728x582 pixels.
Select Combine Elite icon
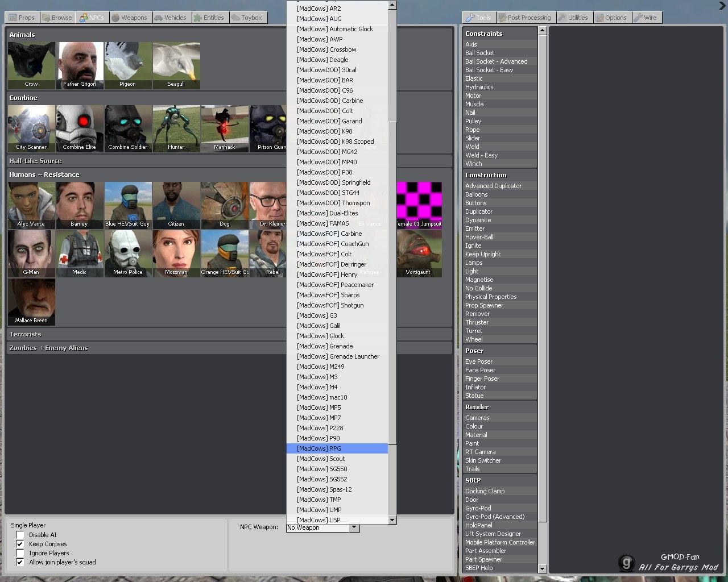80,128
